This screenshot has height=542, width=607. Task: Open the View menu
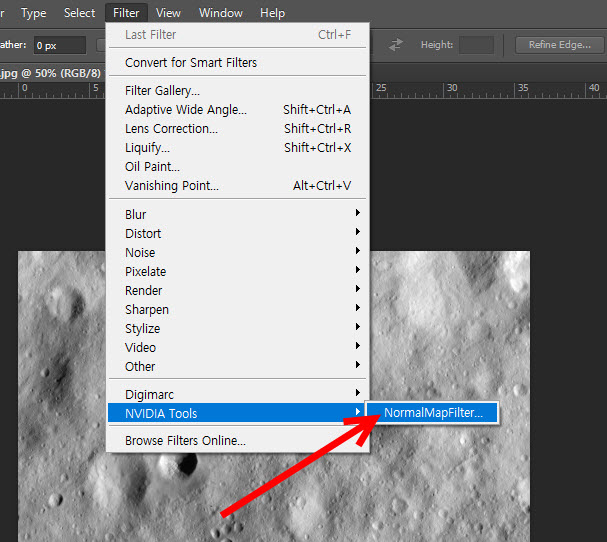pyautogui.click(x=168, y=13)
